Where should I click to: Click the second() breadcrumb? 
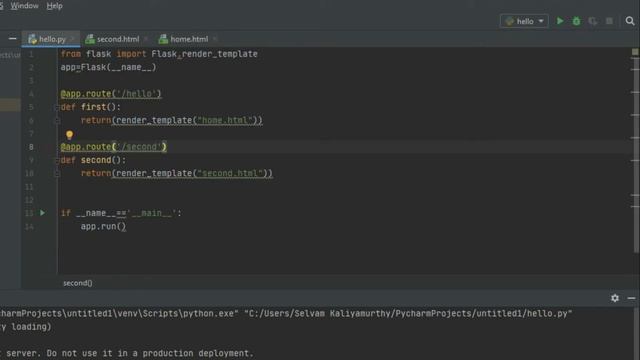tap(78, 283)
